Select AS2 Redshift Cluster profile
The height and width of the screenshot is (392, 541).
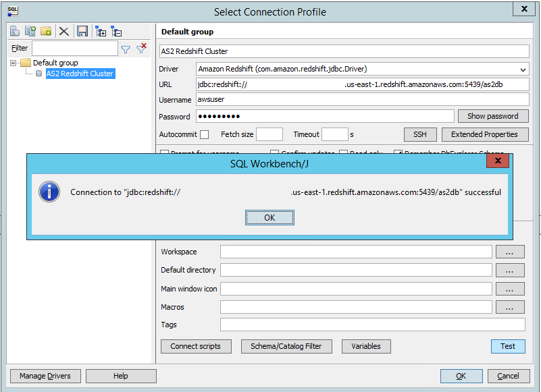click(x=80, y=74)
